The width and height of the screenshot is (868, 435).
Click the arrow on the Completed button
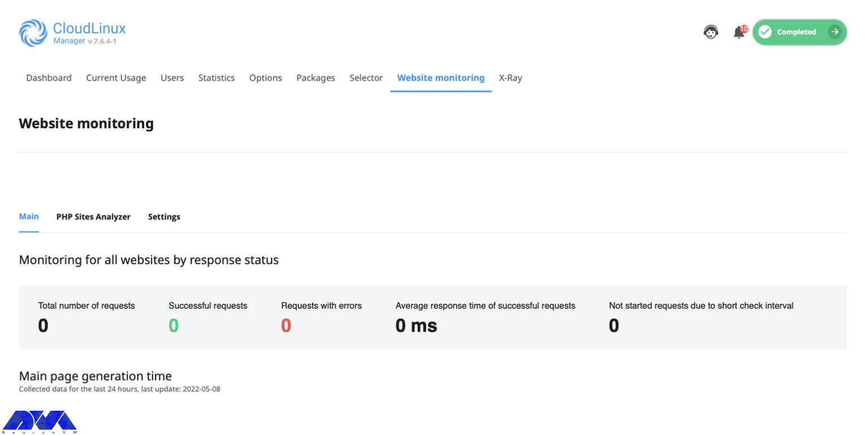click(x=835, y=32)
